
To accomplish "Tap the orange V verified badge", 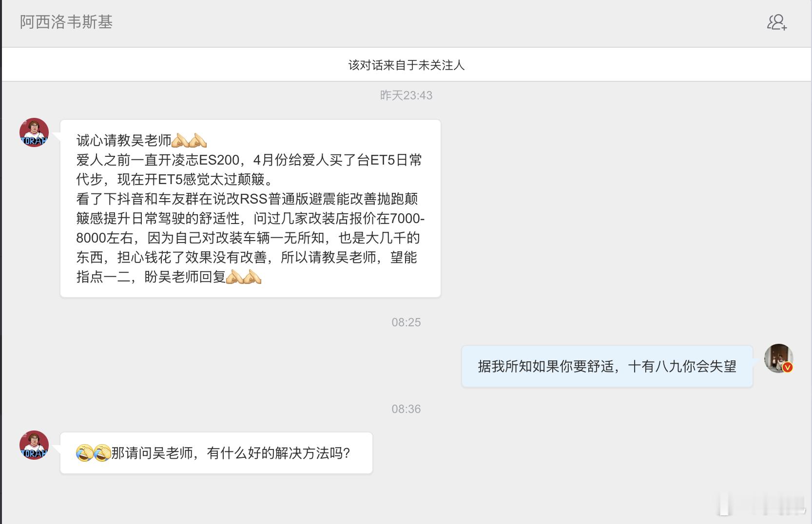I will pos(788,367).
